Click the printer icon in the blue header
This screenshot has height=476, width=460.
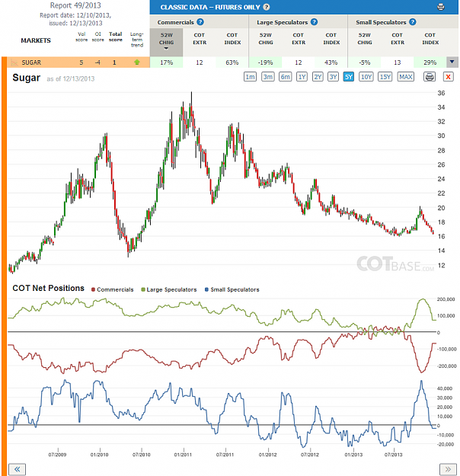[x=440, y=7]
